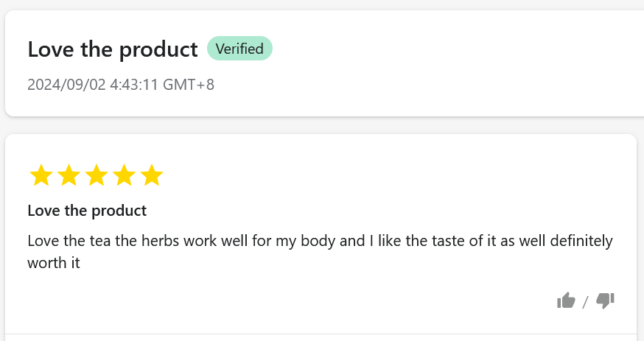Click the green Verified badge

tap(239, 49)
